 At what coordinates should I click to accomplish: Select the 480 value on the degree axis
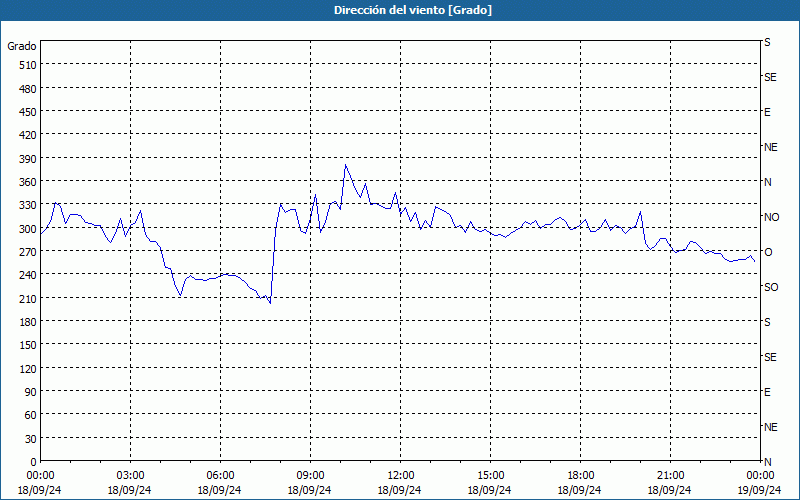coord(28,89)
